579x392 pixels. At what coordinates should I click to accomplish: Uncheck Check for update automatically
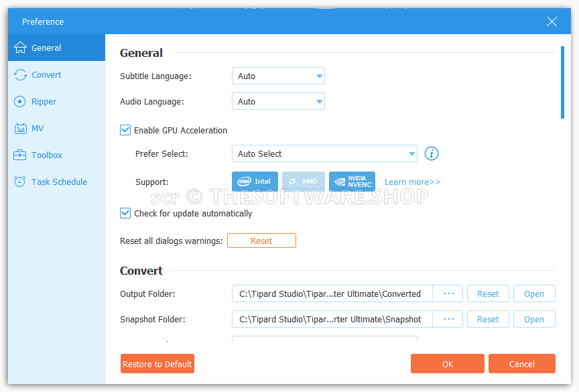point(125,214)
